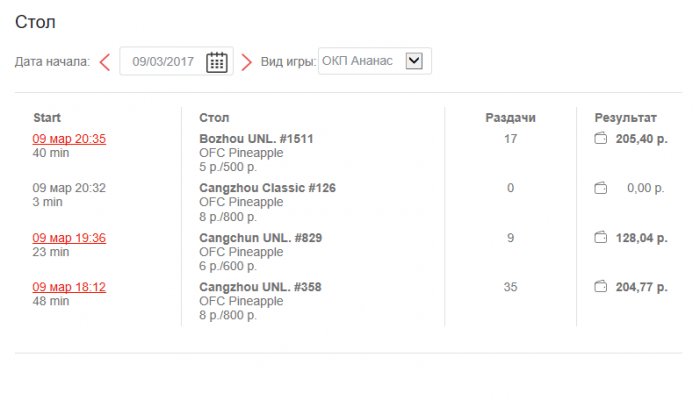
Task: Expand the ОКП Ананас game type dropdown
Action: coord(414,61)
